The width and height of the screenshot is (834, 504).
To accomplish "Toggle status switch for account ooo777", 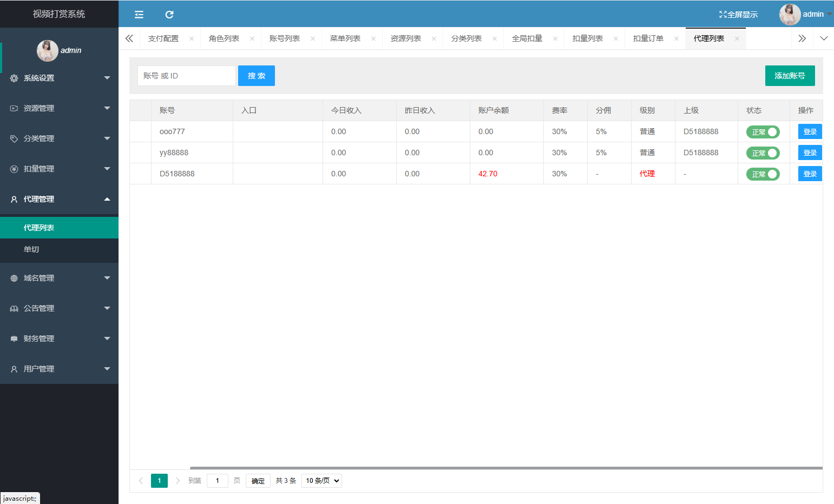I will [x=763, y=132].
